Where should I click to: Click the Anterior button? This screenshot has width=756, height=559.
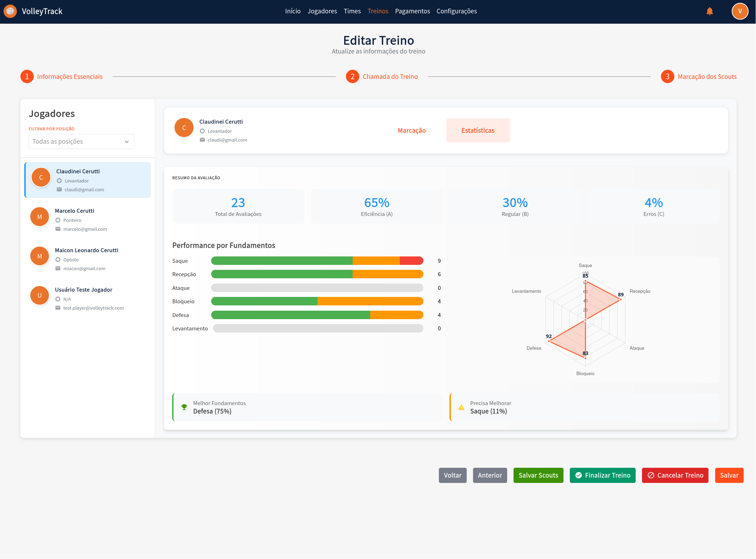490,475
